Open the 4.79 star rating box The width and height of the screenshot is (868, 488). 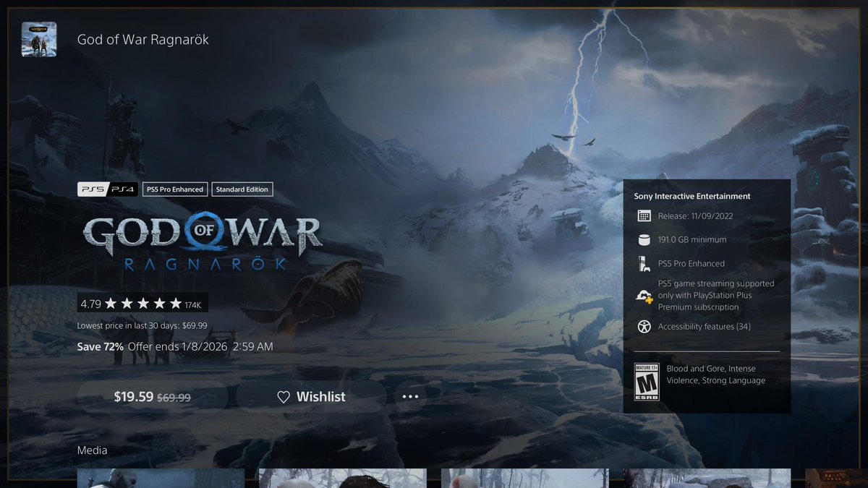click(142, 303)
